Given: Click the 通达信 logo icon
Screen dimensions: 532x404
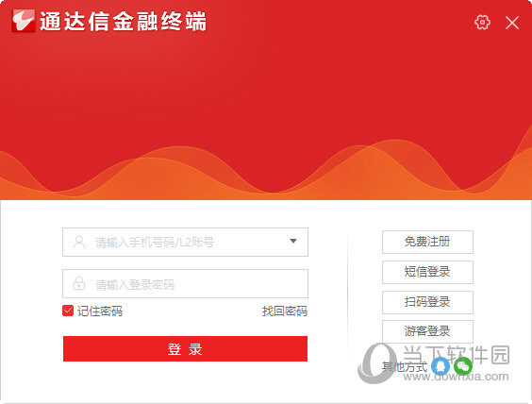Looking at the screenshot, I should (23, 21).
